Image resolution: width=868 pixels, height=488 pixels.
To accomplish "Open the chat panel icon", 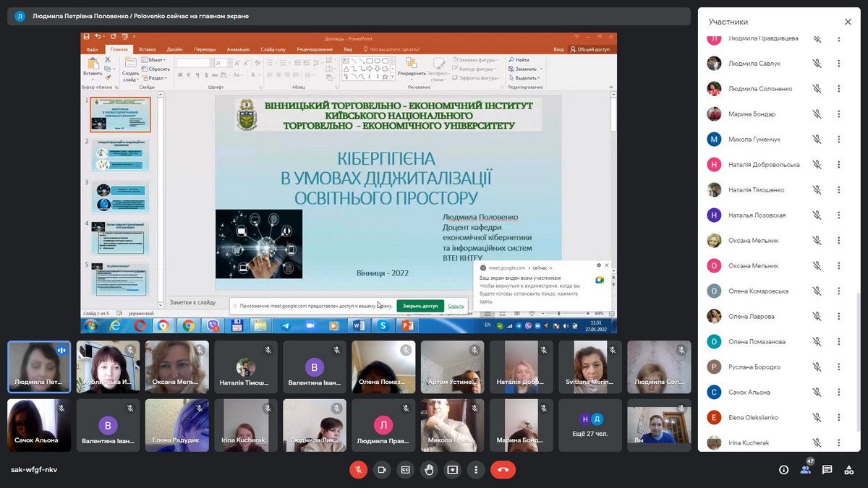I will (x=827, y=470).
